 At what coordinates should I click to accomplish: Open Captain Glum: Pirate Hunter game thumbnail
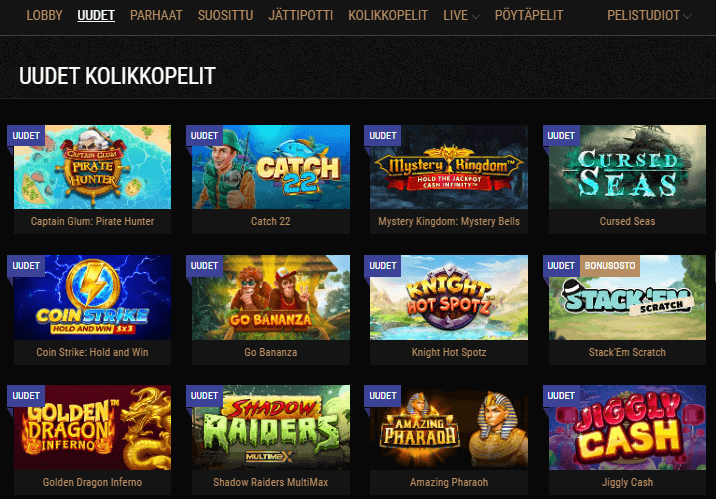[92, 167]
